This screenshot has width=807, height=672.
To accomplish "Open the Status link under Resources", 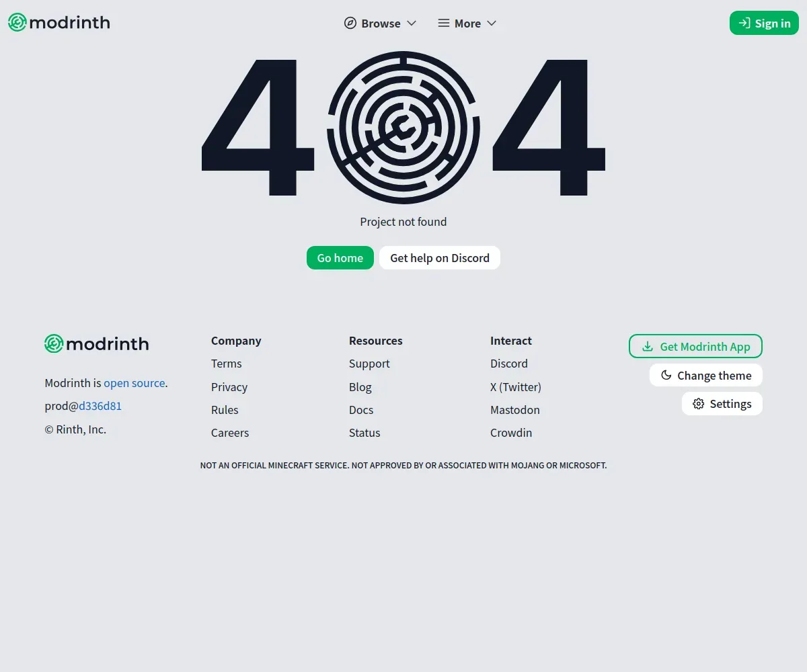I will [364, 433].
